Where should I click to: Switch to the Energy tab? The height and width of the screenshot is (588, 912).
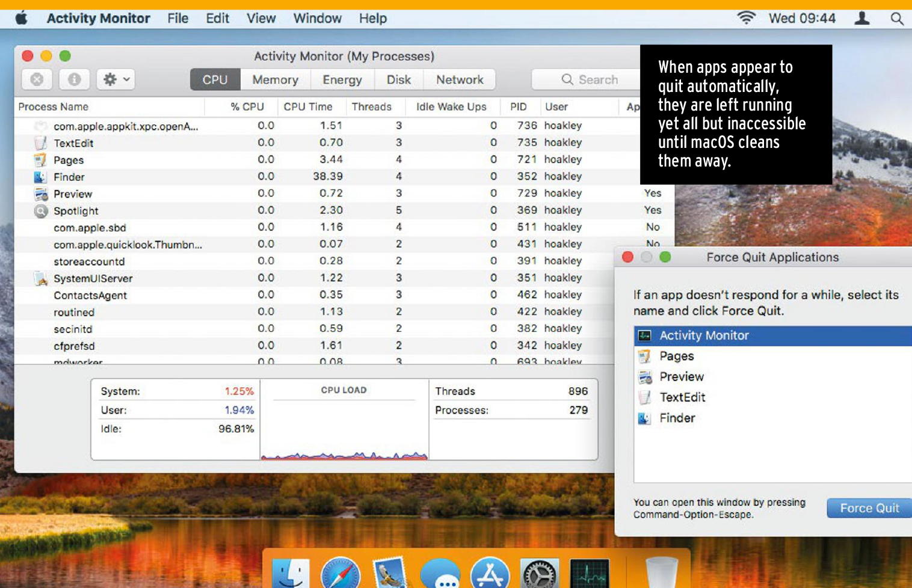tap(342, 79)
